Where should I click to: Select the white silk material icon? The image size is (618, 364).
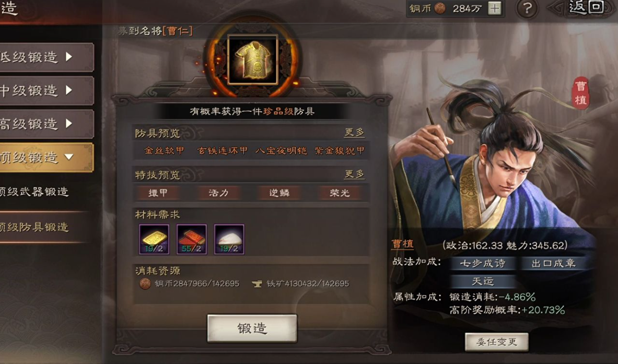pyautogui.click(x=229, y=239)
